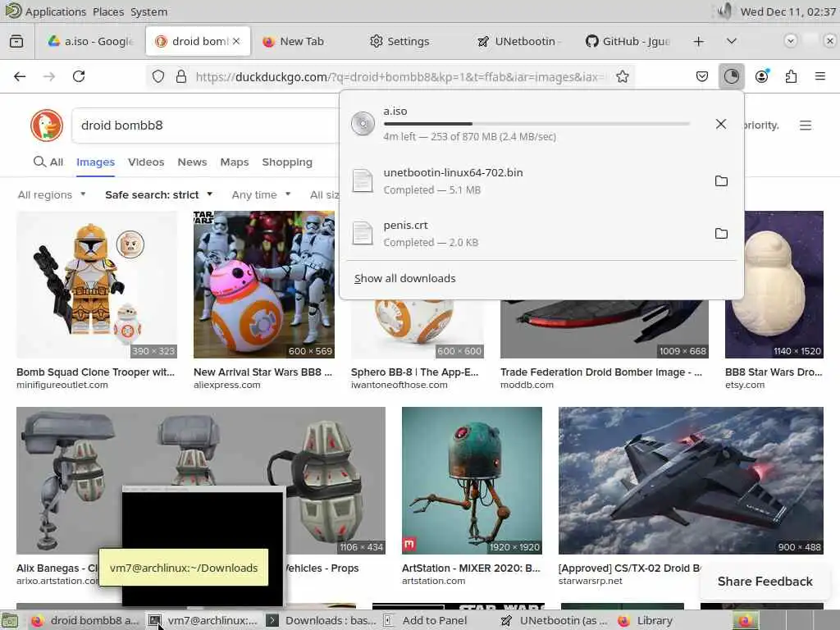Viewport: 840px width, 630px height.
Task: Open the CS/TX-02 Droid Bomber image
Action: pyautogui.click(x=691, y=481)
